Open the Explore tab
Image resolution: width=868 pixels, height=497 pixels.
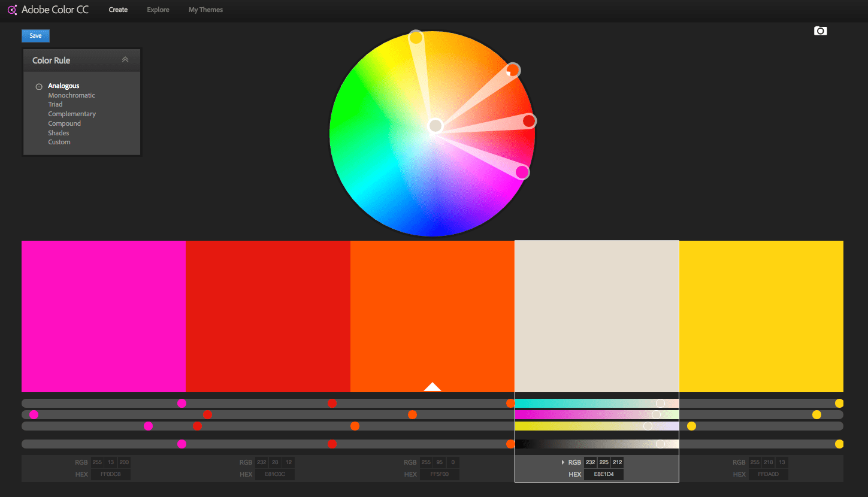(158, 10)
